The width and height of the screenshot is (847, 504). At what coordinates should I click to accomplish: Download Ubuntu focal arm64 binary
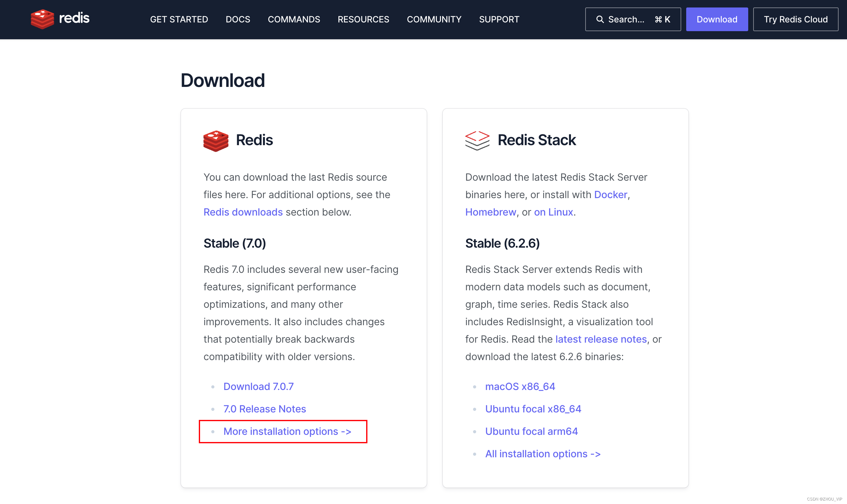pos(531,431)
